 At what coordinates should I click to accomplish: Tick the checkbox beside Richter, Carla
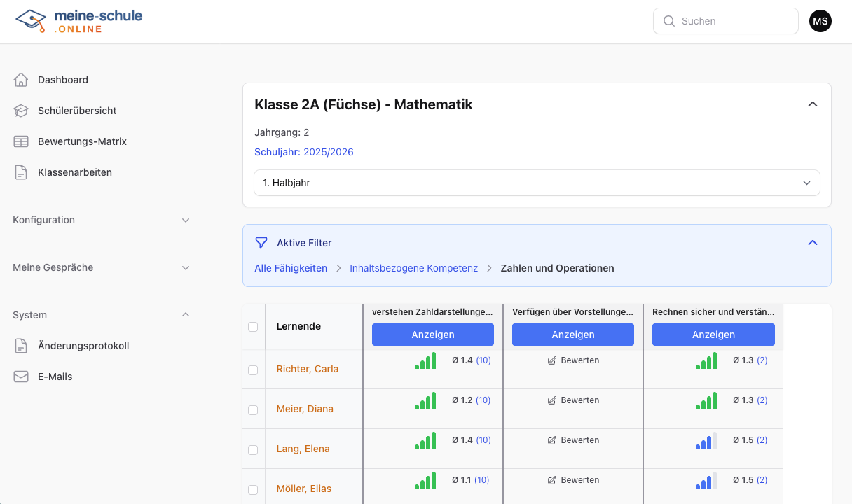[x=253, y=370]
